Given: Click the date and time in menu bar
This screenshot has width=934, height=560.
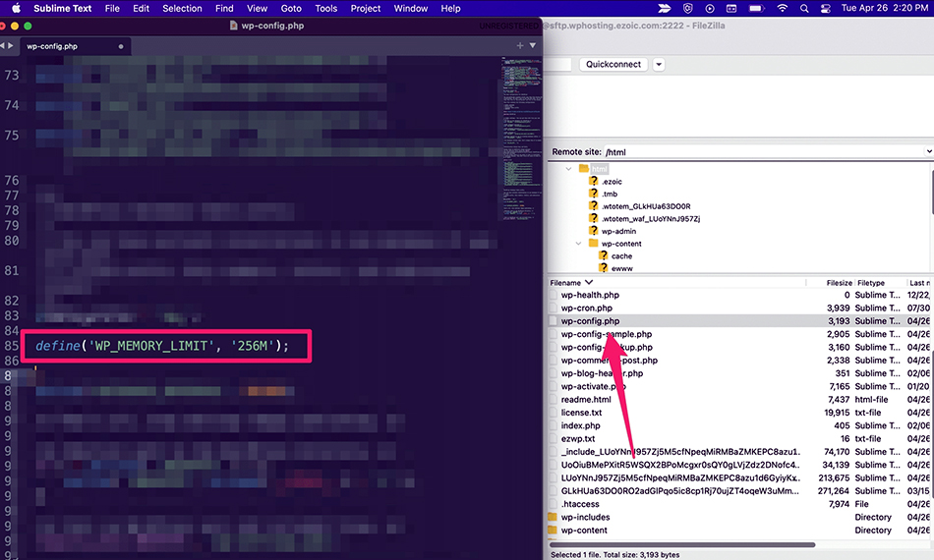Looking at the screenshot, I should click(x=884, y=8).
